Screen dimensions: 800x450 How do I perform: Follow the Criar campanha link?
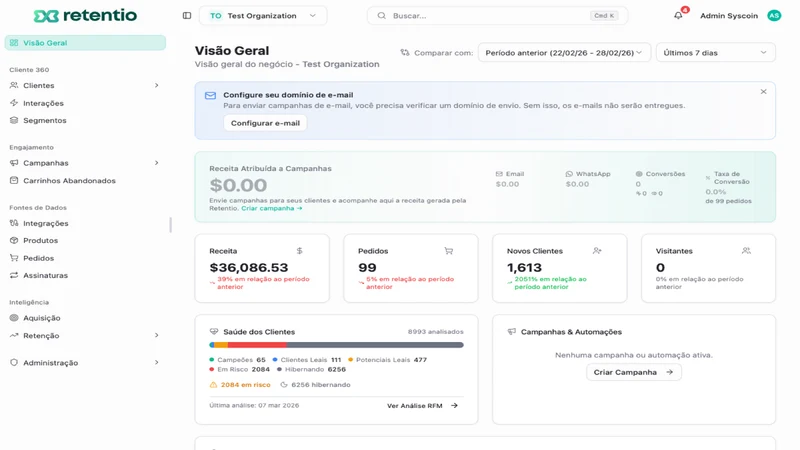(271, 208)
